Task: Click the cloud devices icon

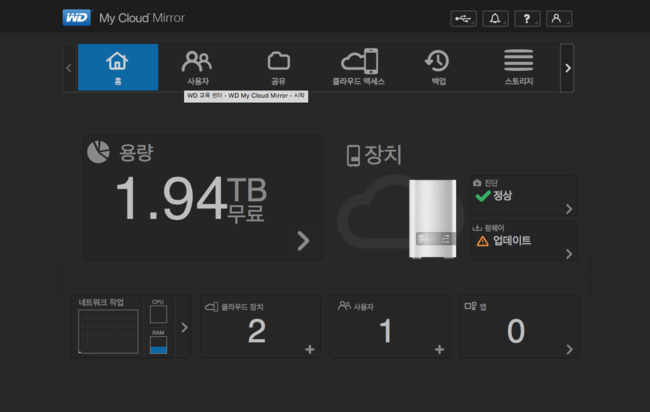Action: pyautogui.click(x=211, y=307)
